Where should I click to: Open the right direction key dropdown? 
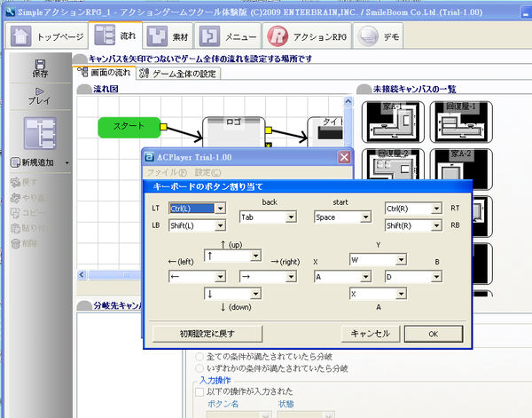pos(291,276)
